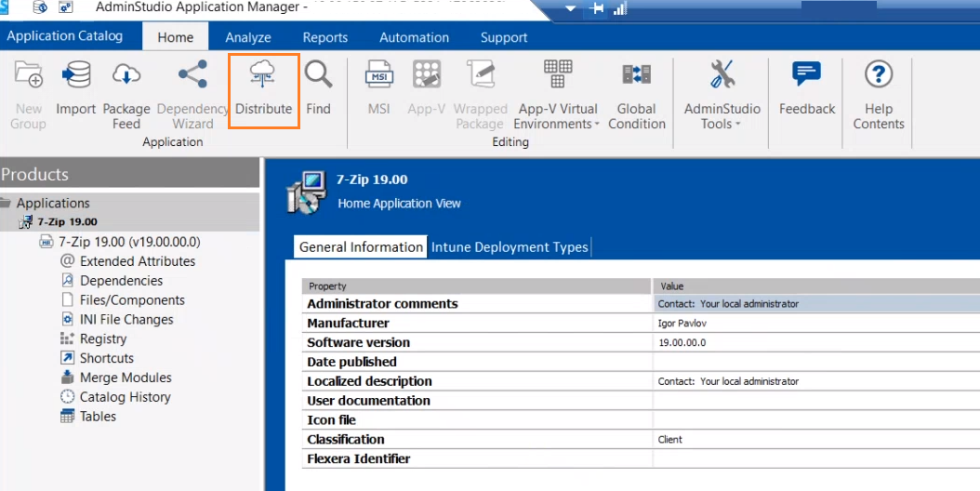Switch to the Automation ribbon tab
Viewport: 980px width, 491px height.
click(415, 37)
